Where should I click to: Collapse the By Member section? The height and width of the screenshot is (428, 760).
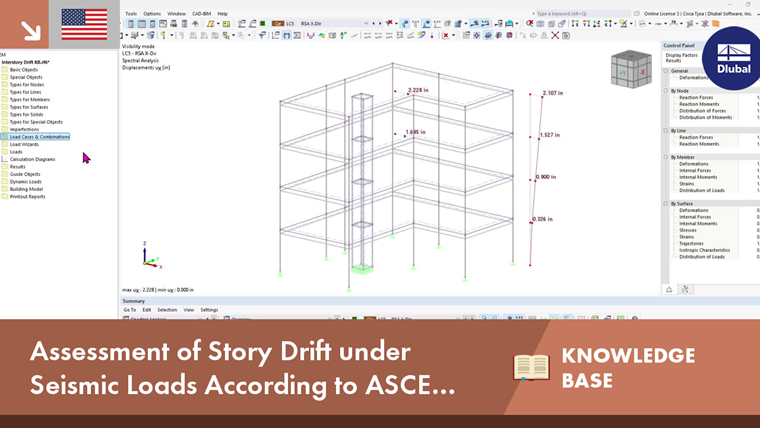pos(666,157)
